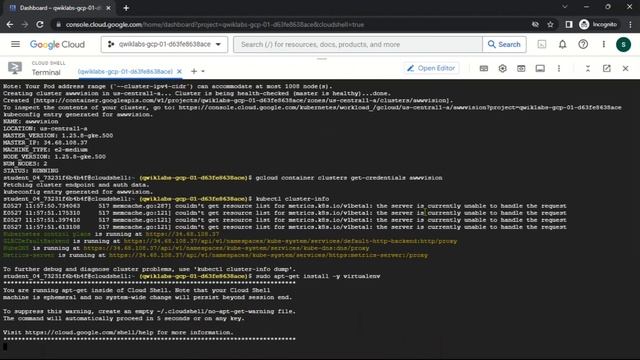
Task: Click the metrics-server proxy URL
Action: [269, 255]
